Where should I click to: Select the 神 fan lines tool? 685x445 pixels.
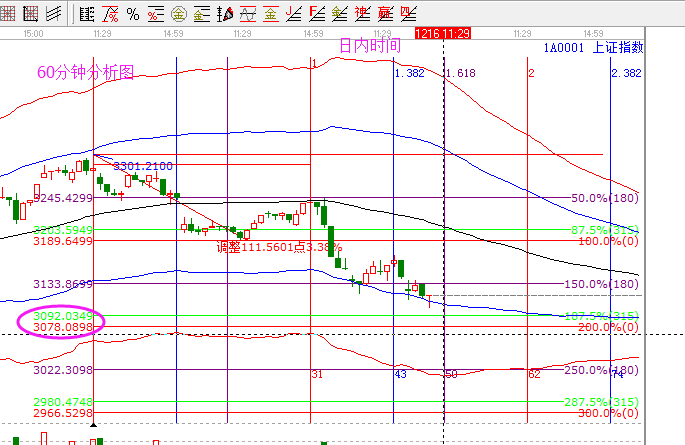363,14
